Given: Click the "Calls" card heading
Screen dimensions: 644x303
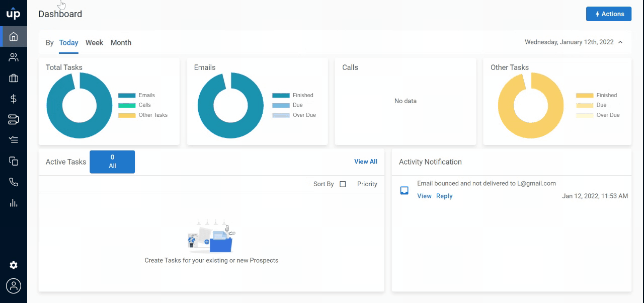Looking at the screenshot, I should (x=350, y=67).
